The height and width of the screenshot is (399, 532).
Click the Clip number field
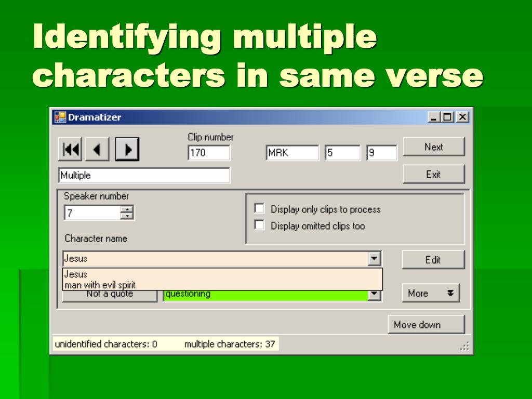209,153
